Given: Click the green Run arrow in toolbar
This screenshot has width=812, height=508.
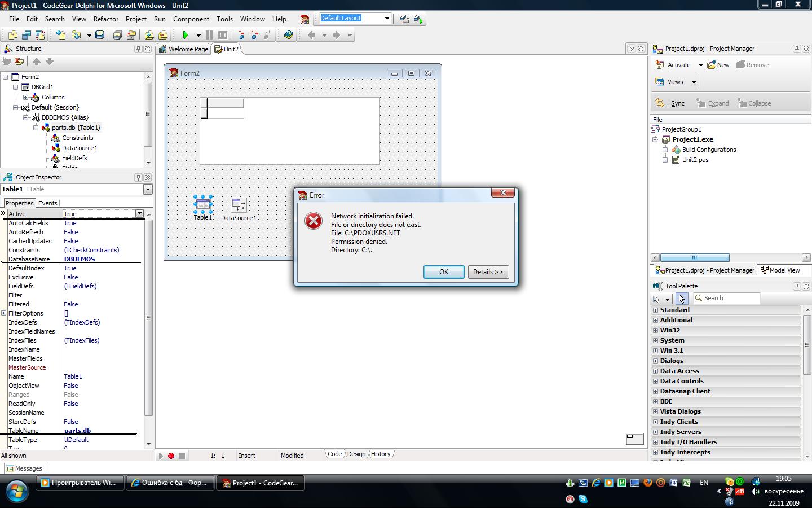Looking at the screenshot, I should [185, 35].
